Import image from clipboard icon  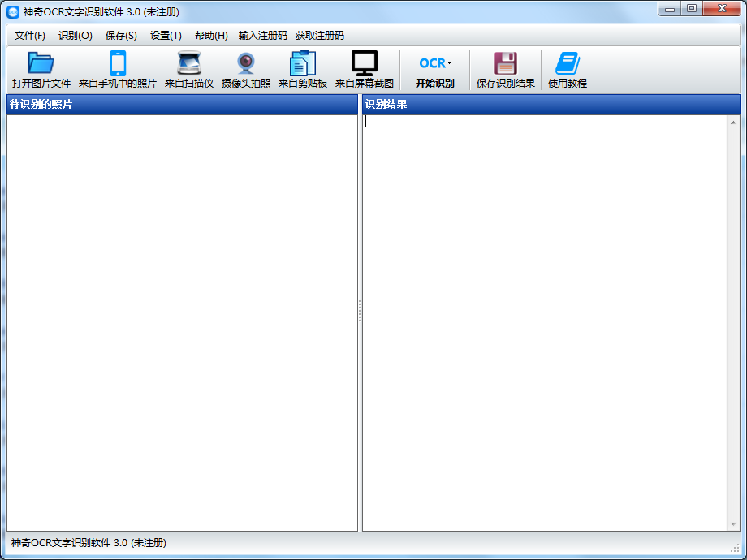click(x=302, y=63)
